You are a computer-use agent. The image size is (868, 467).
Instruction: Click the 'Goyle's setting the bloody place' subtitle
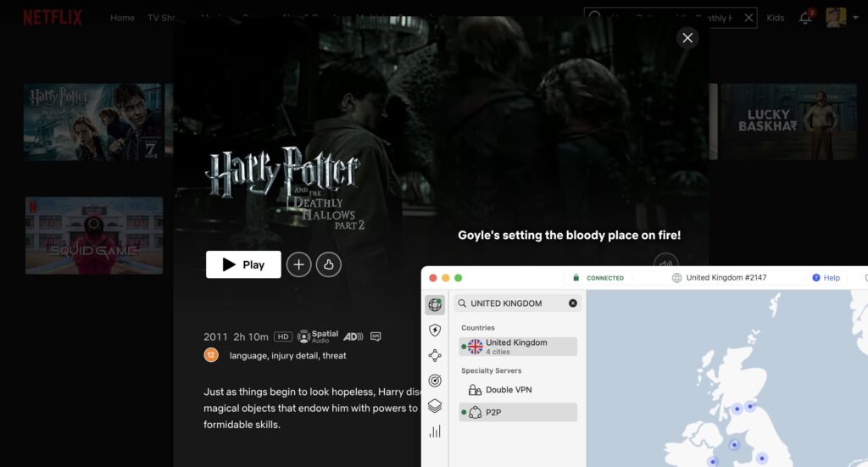pos(569,235)
